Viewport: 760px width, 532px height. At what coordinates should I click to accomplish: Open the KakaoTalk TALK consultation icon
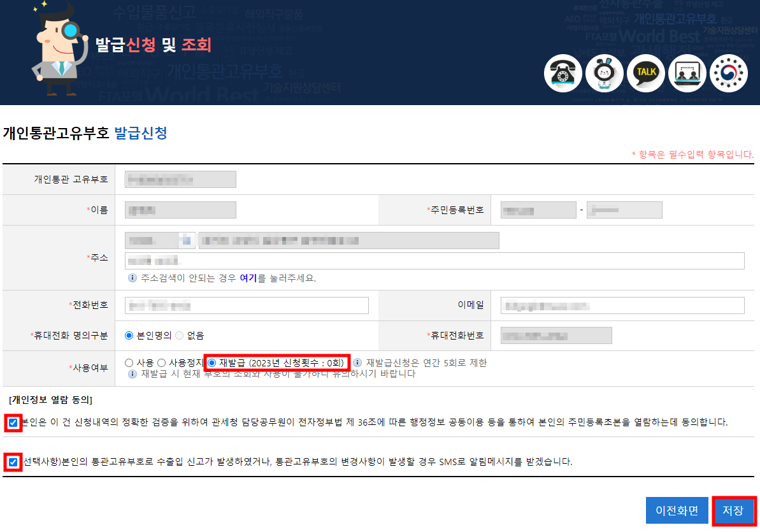point(646,73)
